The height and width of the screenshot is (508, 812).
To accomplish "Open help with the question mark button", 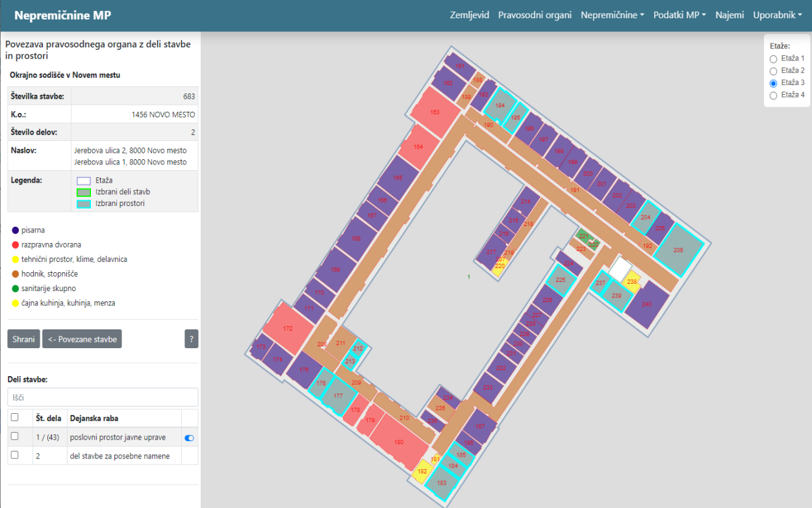I will (191, 339).
